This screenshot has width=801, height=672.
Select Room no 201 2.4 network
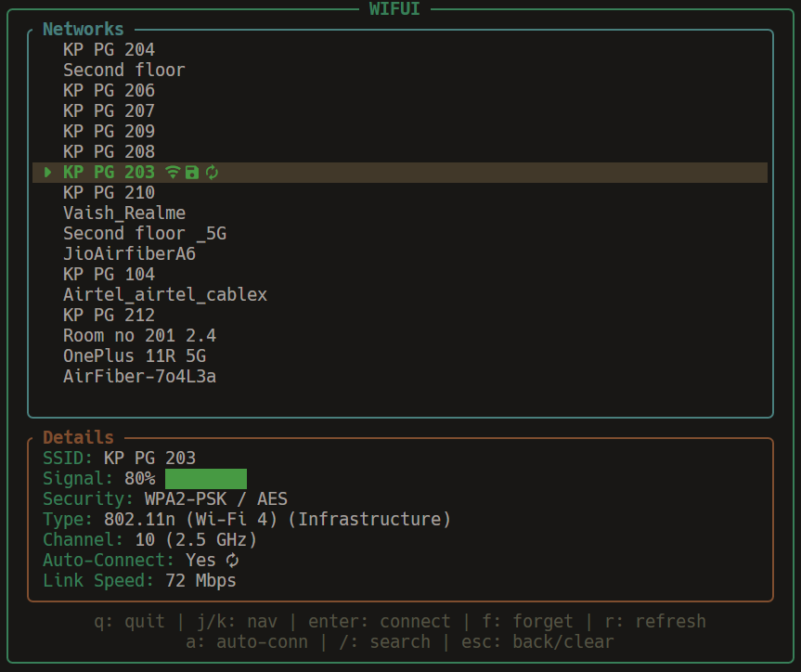[x=139, y=336]
